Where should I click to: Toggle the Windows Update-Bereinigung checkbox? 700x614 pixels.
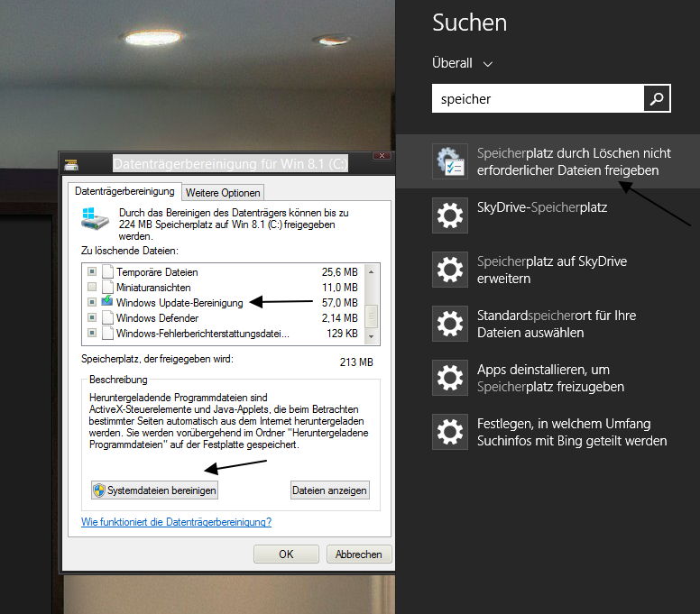[92, 302]
